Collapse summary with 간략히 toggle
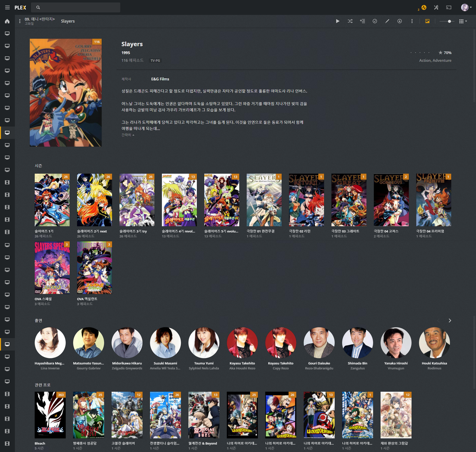 (128, 135)
